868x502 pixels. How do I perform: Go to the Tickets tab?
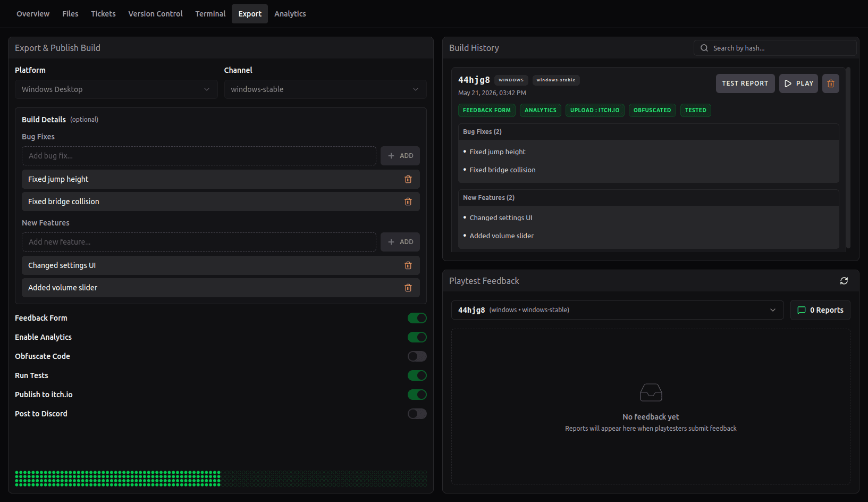[x=103, y=14]
